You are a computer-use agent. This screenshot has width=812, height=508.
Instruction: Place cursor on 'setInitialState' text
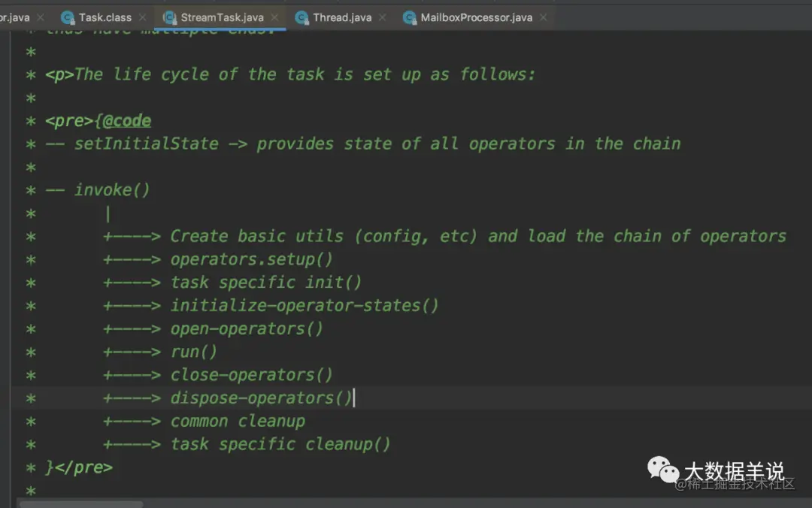pyautogui.click(x=147, y=144)
